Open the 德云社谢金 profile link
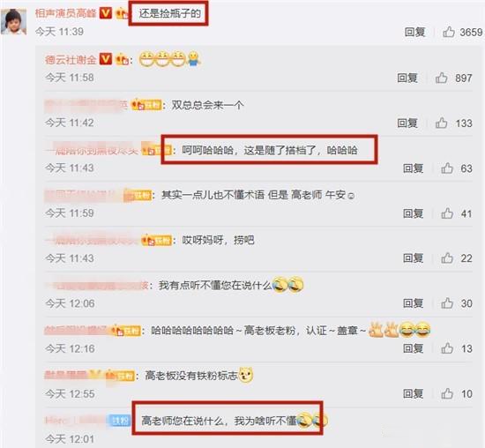485x448 pixels. (x=71, y=59)
